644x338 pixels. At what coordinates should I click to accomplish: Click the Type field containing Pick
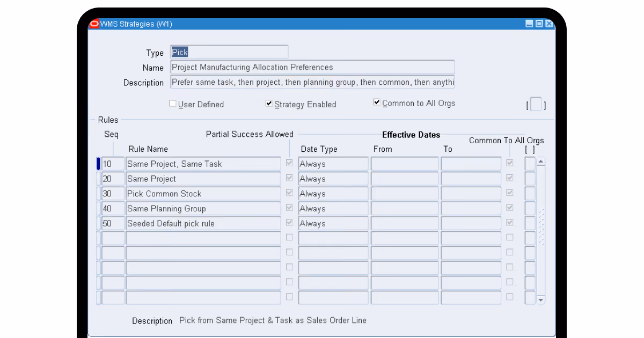[229, 52]
